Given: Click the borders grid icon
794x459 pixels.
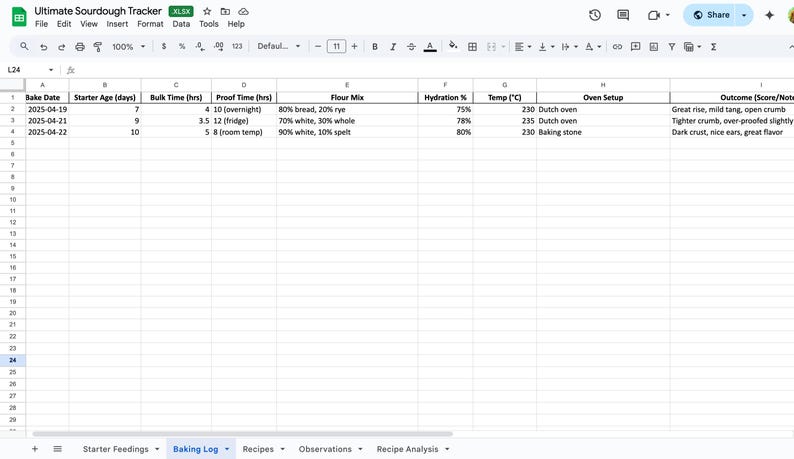Looking at the screenshot, I should coord(472,47).
